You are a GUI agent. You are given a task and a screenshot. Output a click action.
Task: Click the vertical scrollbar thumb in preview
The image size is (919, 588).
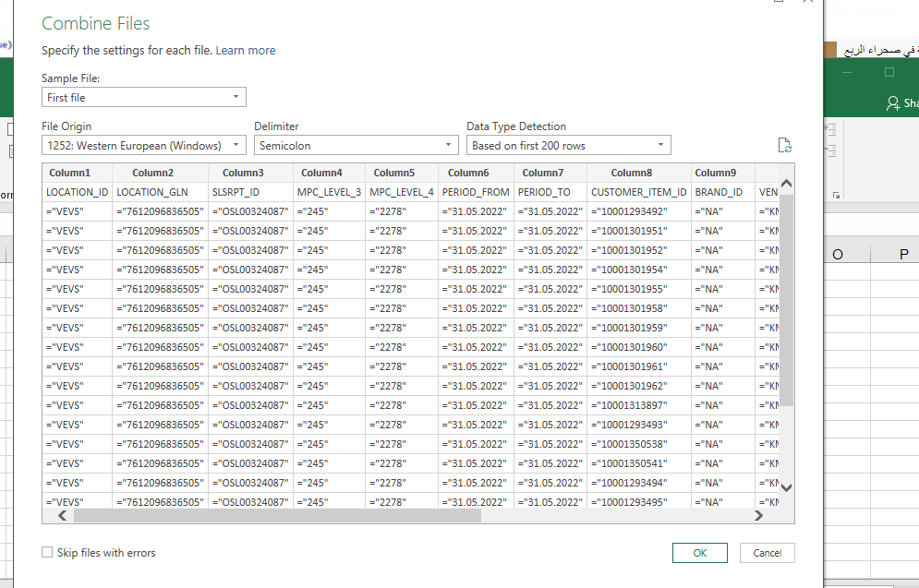(787, 300)
